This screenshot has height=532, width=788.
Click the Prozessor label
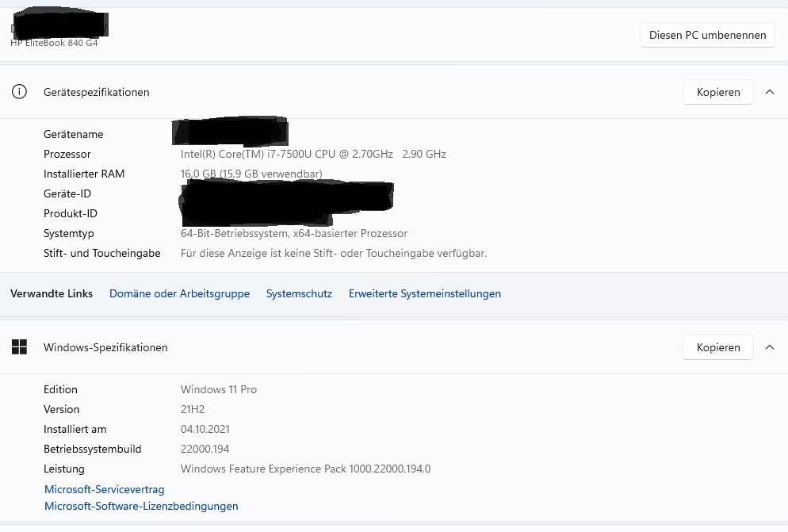pyautogui.click(x=67, y=154)
